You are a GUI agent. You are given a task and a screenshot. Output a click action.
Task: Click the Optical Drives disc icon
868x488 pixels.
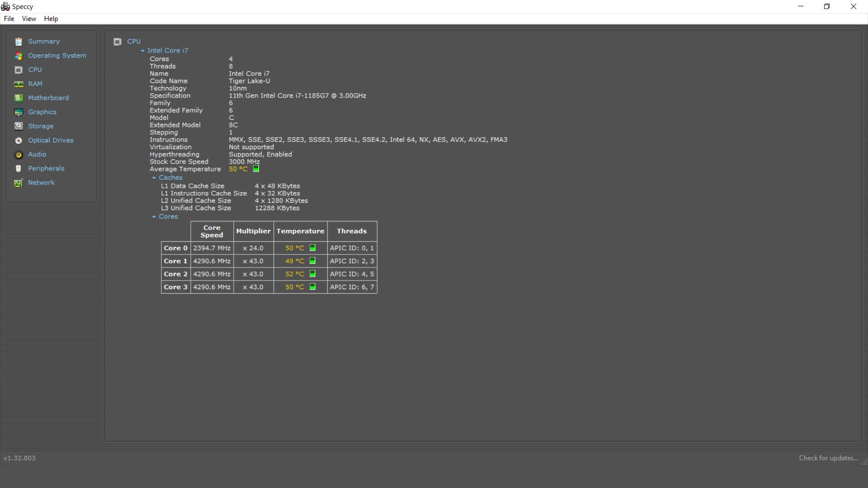point(19,141)
